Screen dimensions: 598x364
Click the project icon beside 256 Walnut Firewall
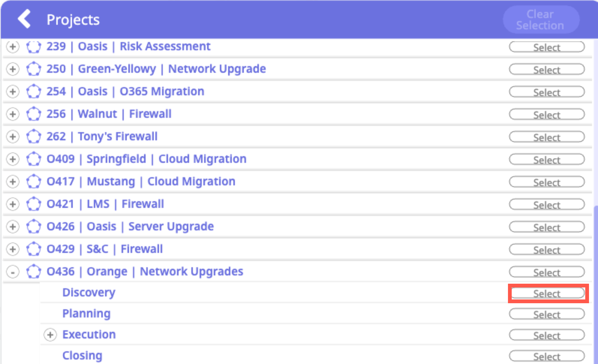[x=34, y=114]
